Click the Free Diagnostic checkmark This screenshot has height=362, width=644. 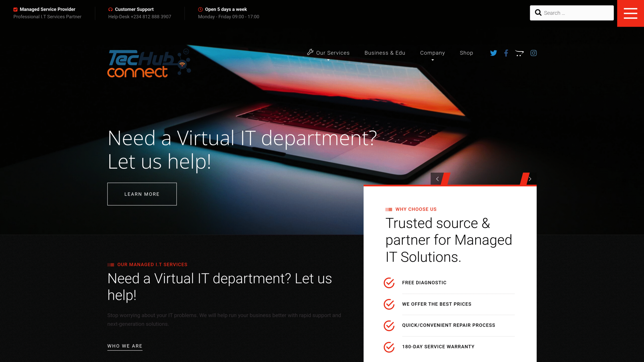pyautogui.click(x=389, y=283)
